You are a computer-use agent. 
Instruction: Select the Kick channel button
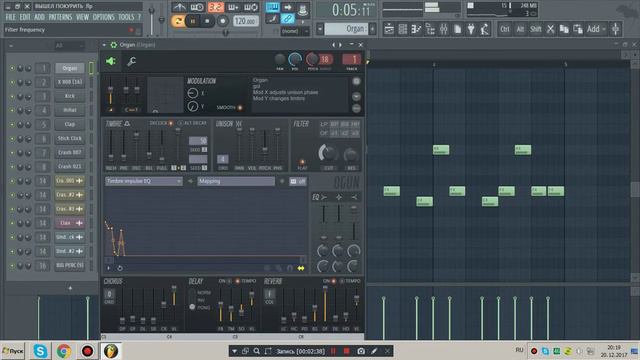point(69,96)
